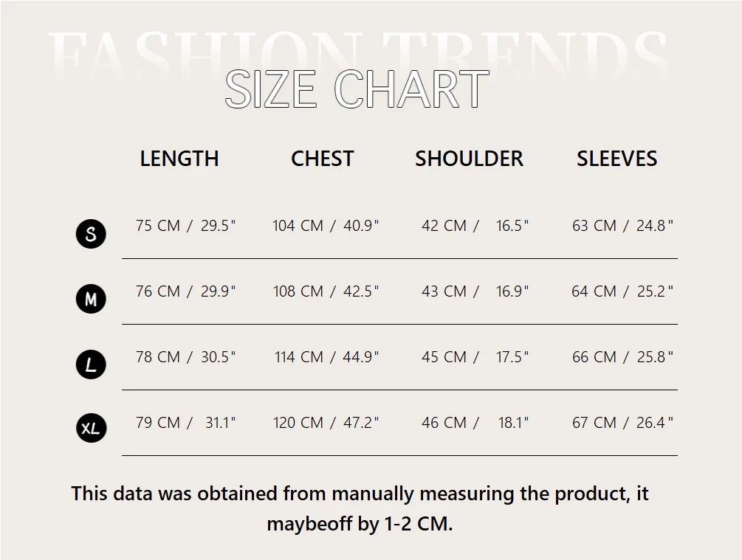
Task: Click the SIZE CHART title text
Action: click(357, 89)
